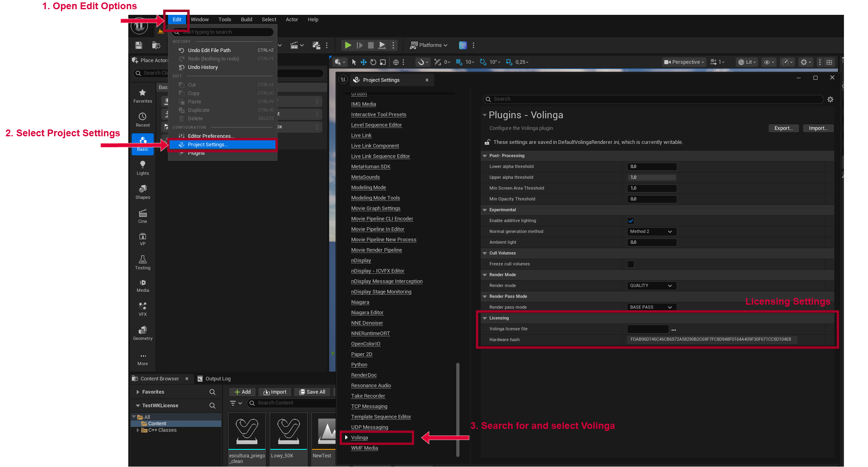Viewport: 868px width, 467px height.
Task: Open the Geometry actors category
Action: [143, 333]
